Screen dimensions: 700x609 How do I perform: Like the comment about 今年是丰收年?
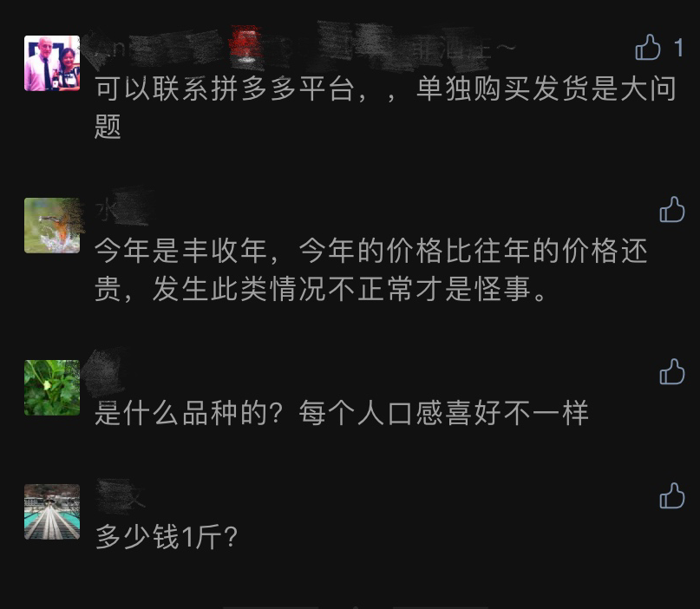pyautogui.click(x=672, y=209)
